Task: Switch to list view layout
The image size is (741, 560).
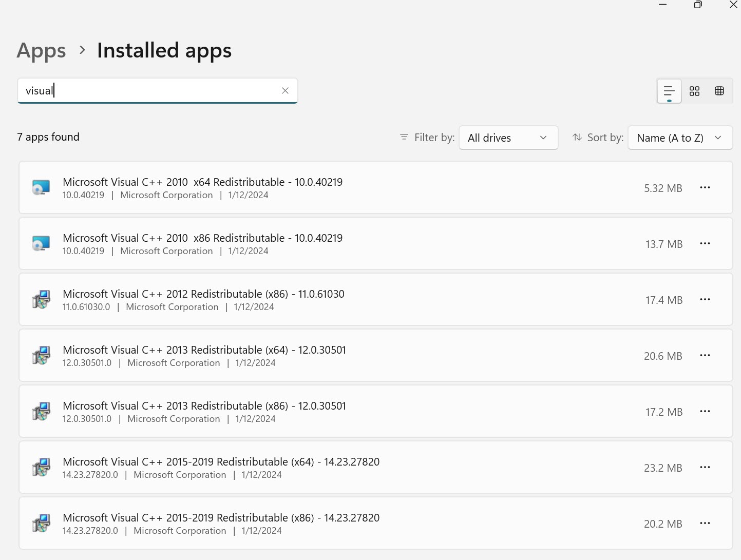Action: 669,91
